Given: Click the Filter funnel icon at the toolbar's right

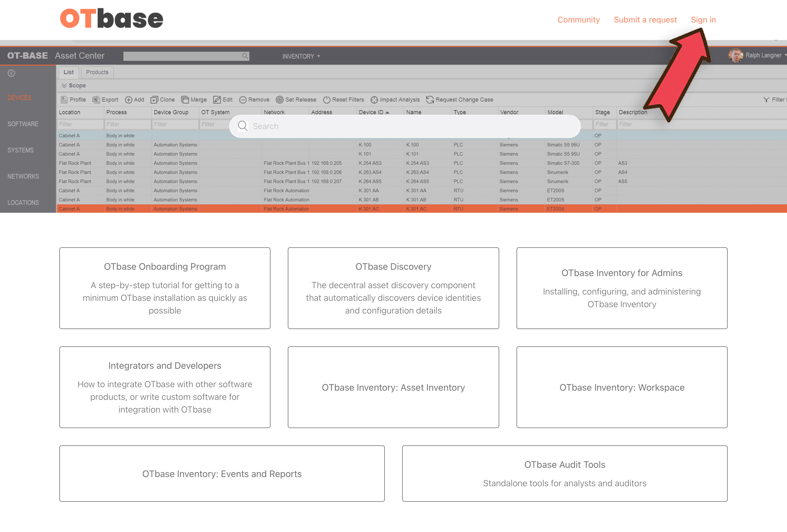Looking at the screenshot, I should point(766,100).
